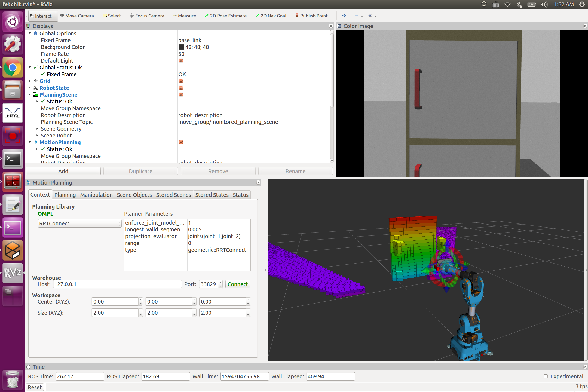This screenshot has width=588, height=392.
Task: Enable the Experimental option in Time panel
Action: coord(546,376)
